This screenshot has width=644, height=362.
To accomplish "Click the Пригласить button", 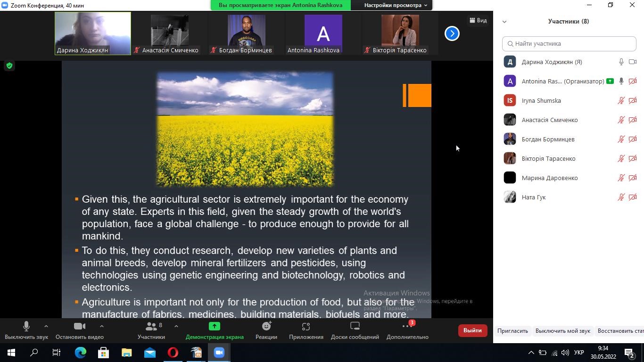I will [x=512, y=331].
